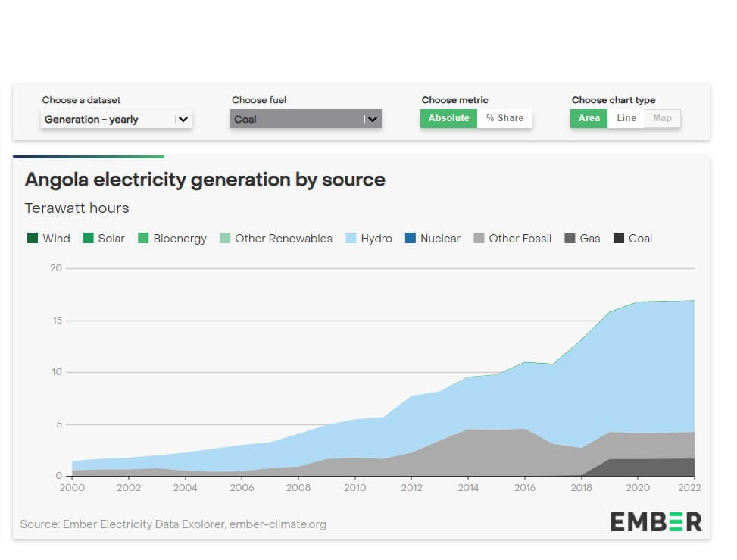Click the EMBER logo
The height and width of the screenshot is (560, 737).
pos(656,521)
